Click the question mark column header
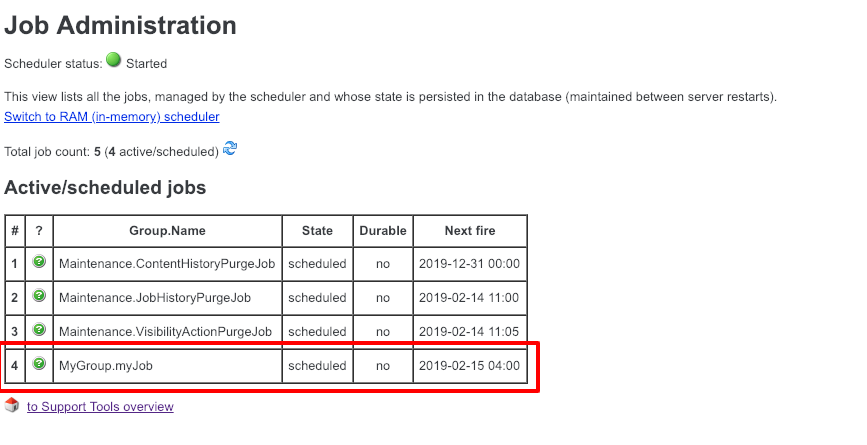867x445 pixels. tap(39, 231)
